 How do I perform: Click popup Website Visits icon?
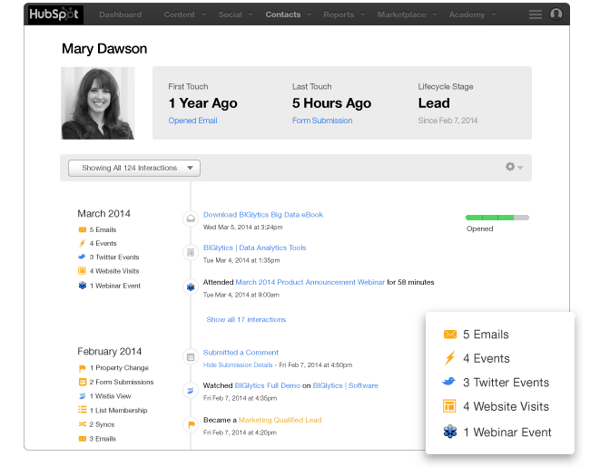click(x=449, y=406)
